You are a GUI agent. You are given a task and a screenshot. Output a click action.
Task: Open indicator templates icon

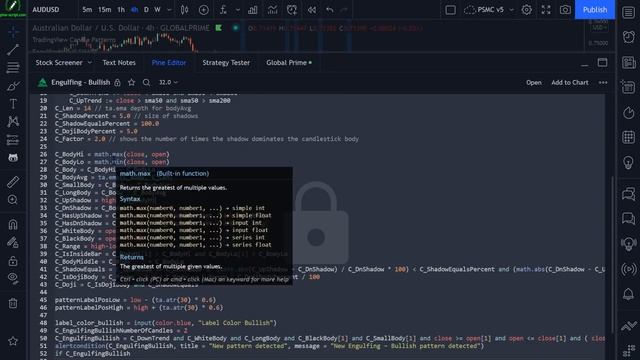click(272, 9)
